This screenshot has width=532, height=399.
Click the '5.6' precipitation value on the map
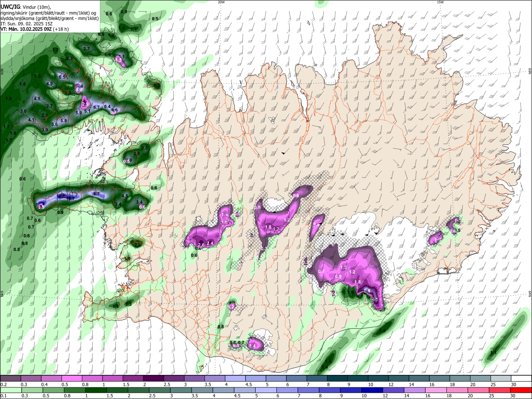[54, 125]
